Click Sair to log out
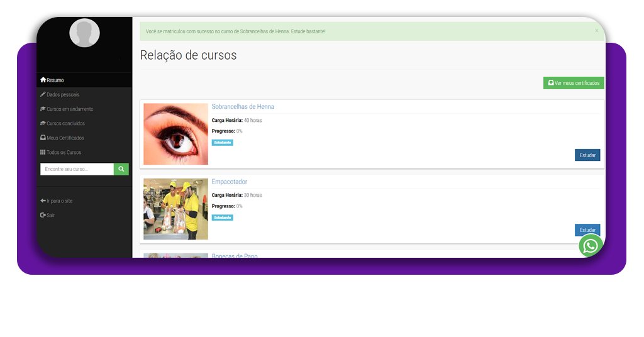 47,215
